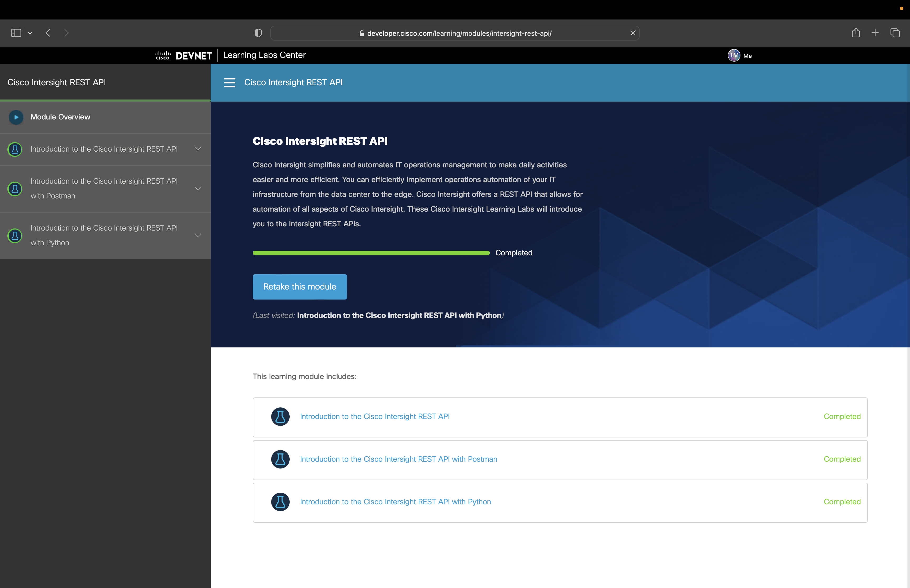Image resolution: width=910 pixels, height=588 pixels.
Task: Click the tab overview toggle at top right
Action: 894,33
